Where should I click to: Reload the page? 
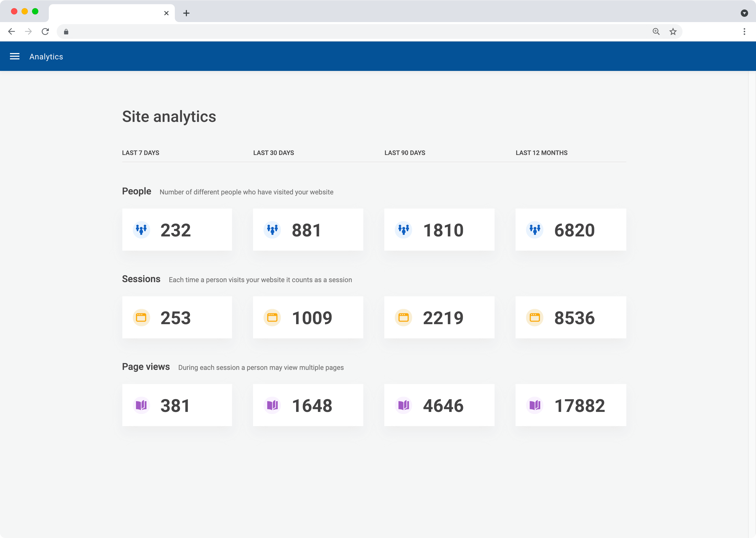pos(45,32)
